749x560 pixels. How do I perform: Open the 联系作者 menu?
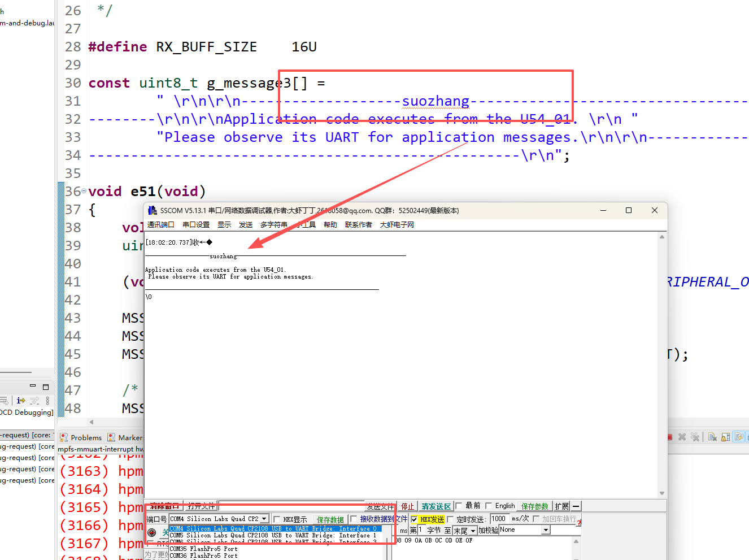pyautogui.click(x=359, y=224)
